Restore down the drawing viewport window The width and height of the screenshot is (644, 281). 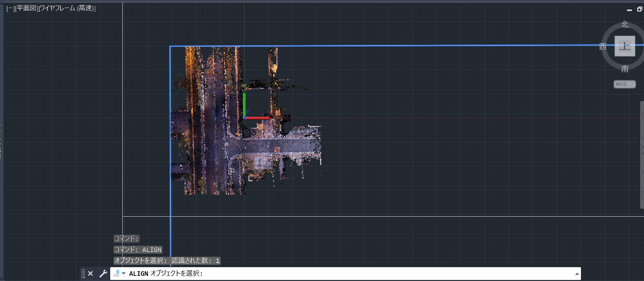(x=639, y=9)
